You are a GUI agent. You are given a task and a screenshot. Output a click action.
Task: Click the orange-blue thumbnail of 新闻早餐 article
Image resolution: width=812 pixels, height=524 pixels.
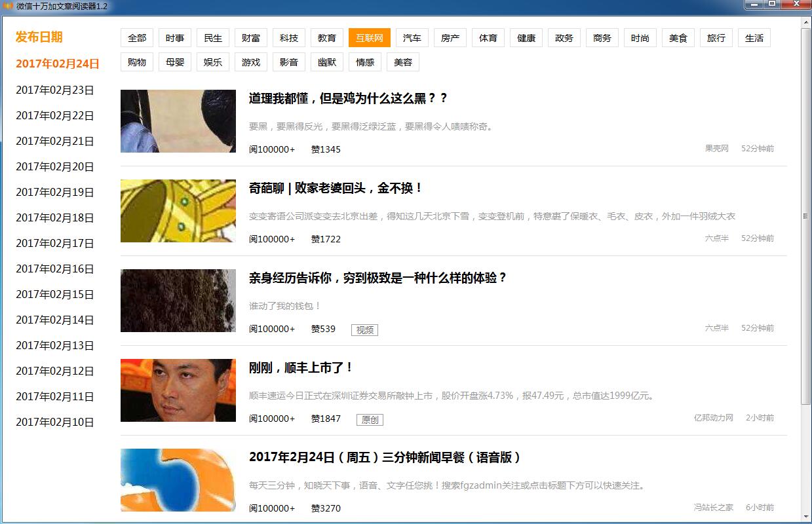pos(178,480)
